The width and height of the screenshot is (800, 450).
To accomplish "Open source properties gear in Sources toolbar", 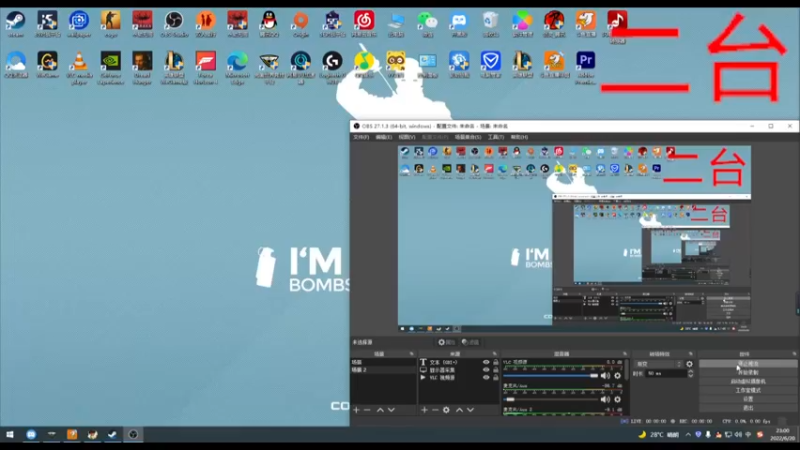I will pos(446,410).
